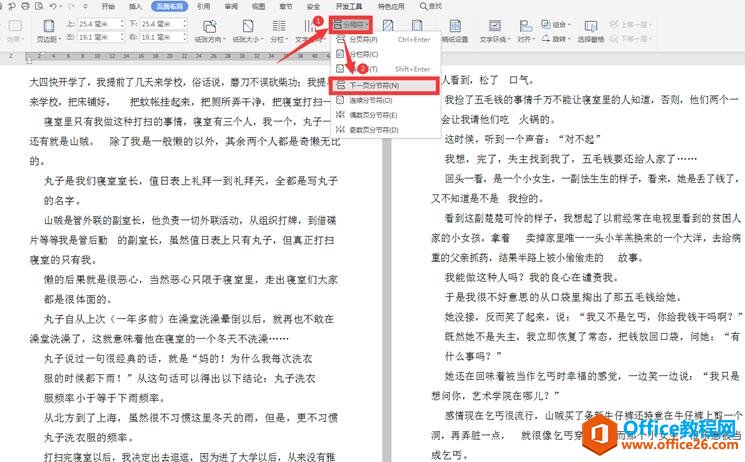Open the 选择窗格 selection pane

pyautogui.click(x=591, y=31)
